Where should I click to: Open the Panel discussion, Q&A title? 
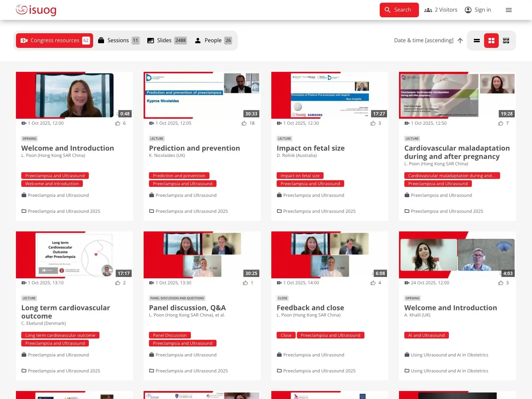click(x=187, y=308)
